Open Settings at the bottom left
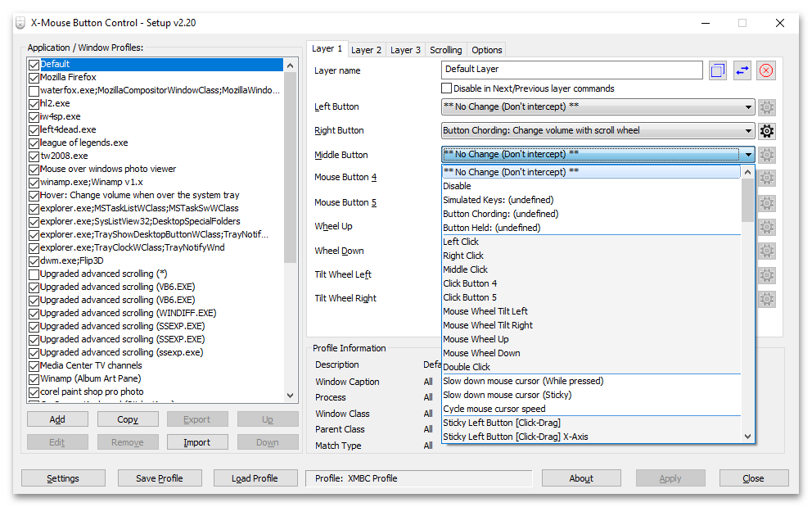Image resolution: width=812 pixels, height=507 pixels. [x=63, y=478]
